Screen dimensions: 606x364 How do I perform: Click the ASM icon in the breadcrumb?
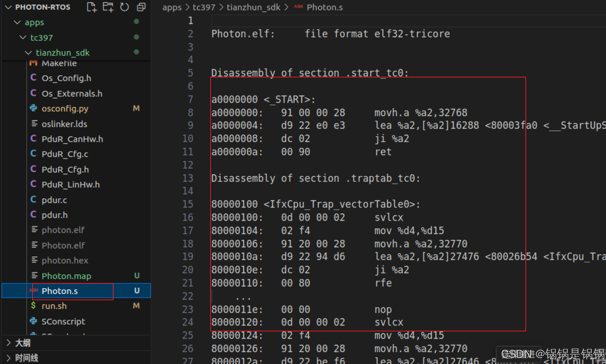(x=298, y=7)
